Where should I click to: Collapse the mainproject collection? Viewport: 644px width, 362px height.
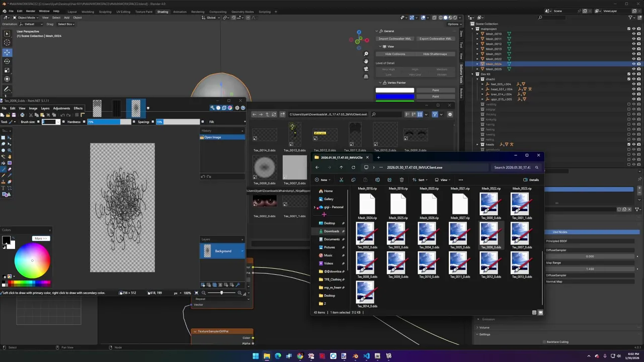[x=473, y=29]
